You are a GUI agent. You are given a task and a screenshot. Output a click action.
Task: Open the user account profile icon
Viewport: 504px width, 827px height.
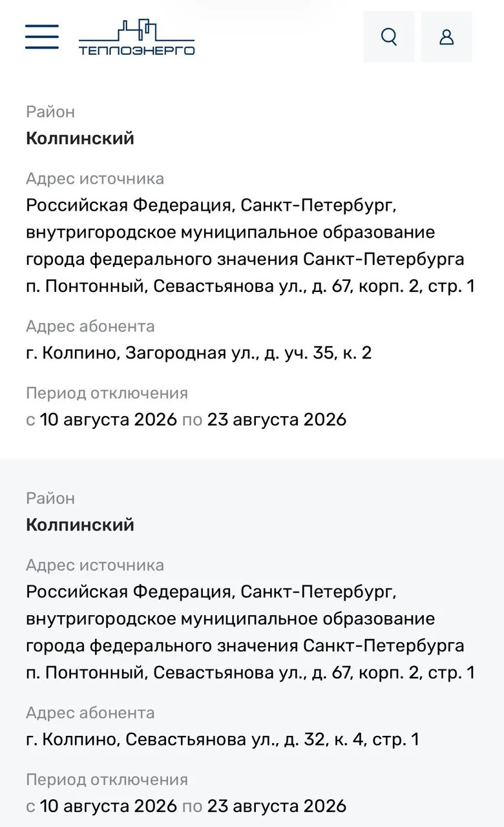(446, 37)
